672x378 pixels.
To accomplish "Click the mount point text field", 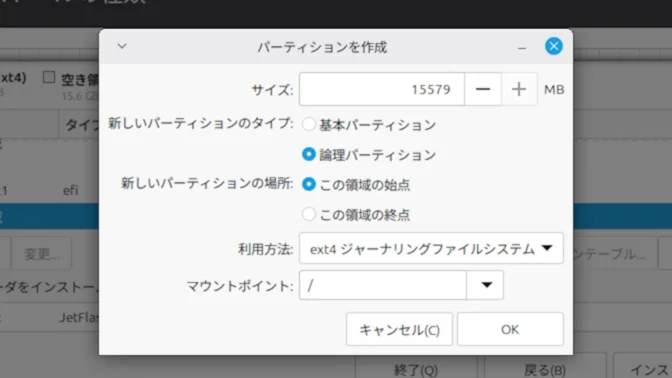I will (x=383, y=285).
